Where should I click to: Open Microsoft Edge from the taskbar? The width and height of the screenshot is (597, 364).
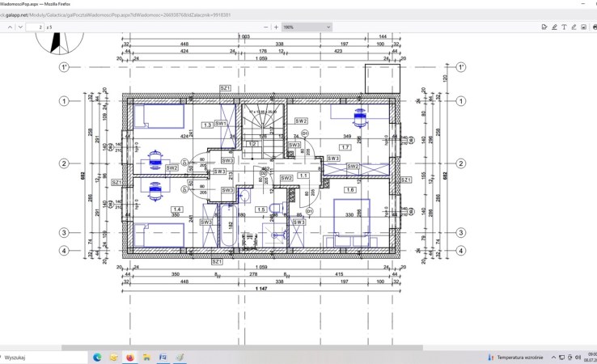(x=97, y=357)
